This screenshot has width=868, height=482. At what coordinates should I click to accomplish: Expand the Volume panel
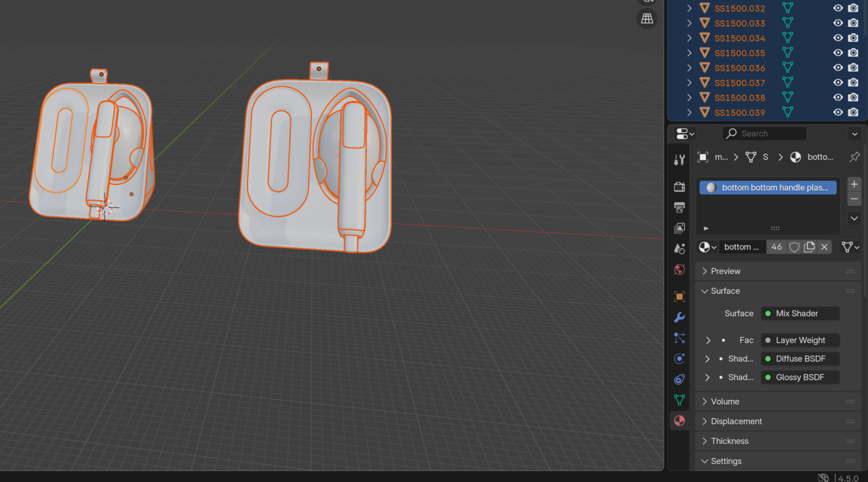(778, 401)
